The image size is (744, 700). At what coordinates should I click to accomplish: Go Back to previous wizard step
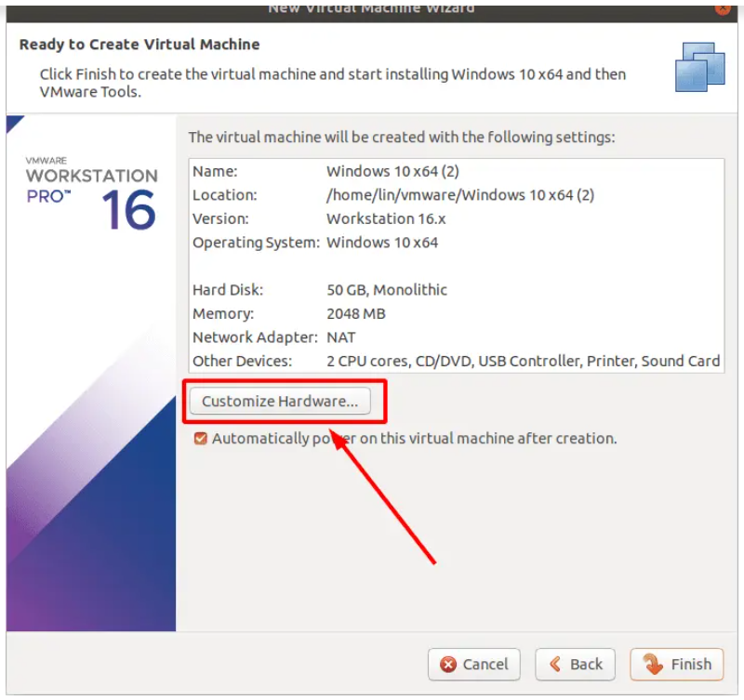pos(575,664)
